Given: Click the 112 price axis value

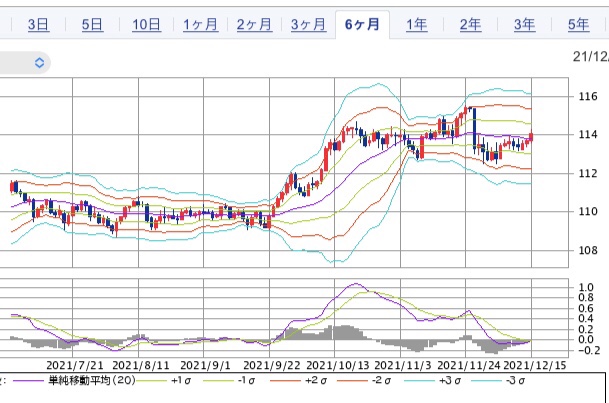Looking at the screenshot, I should point(588,173).
